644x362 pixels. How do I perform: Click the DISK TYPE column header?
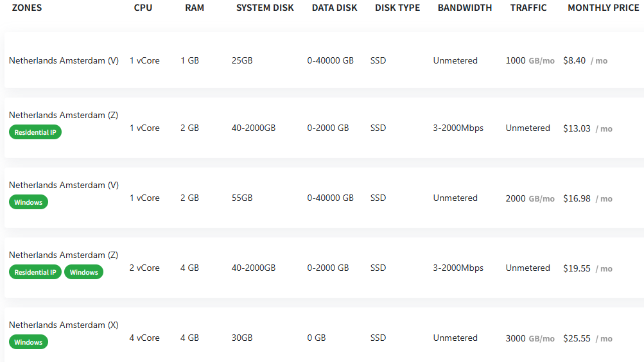tap(397, 8)
